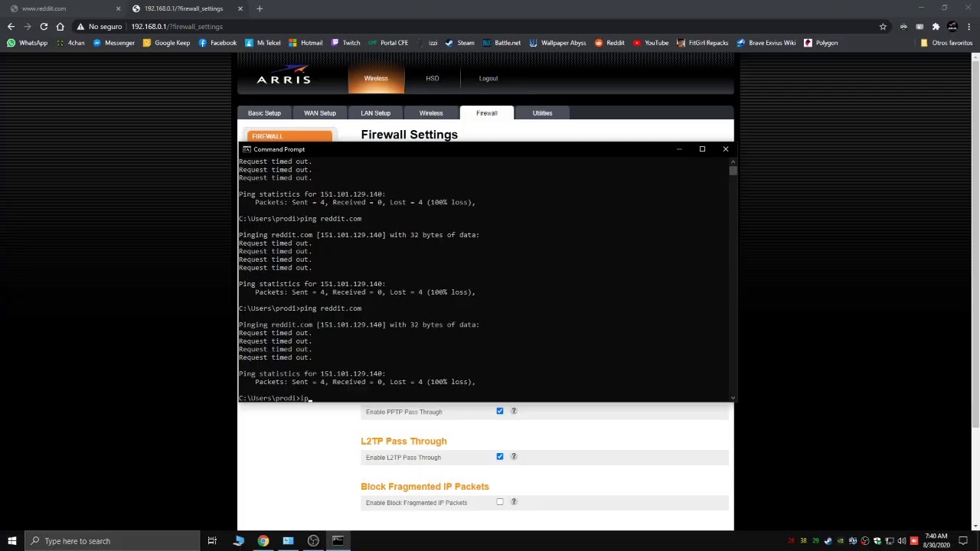Open the FitGirl Repacks bookmark
The width and height of the screenshot is (980, 551).
pyautogui.click(x=702, y=43)
